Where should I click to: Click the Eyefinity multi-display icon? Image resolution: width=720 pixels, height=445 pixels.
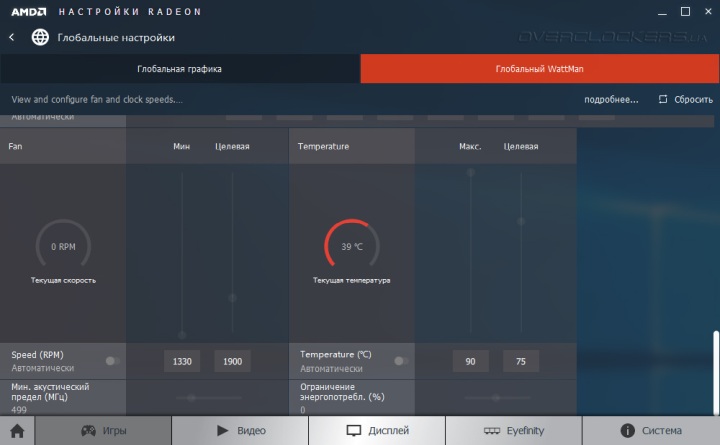(492, 431)
